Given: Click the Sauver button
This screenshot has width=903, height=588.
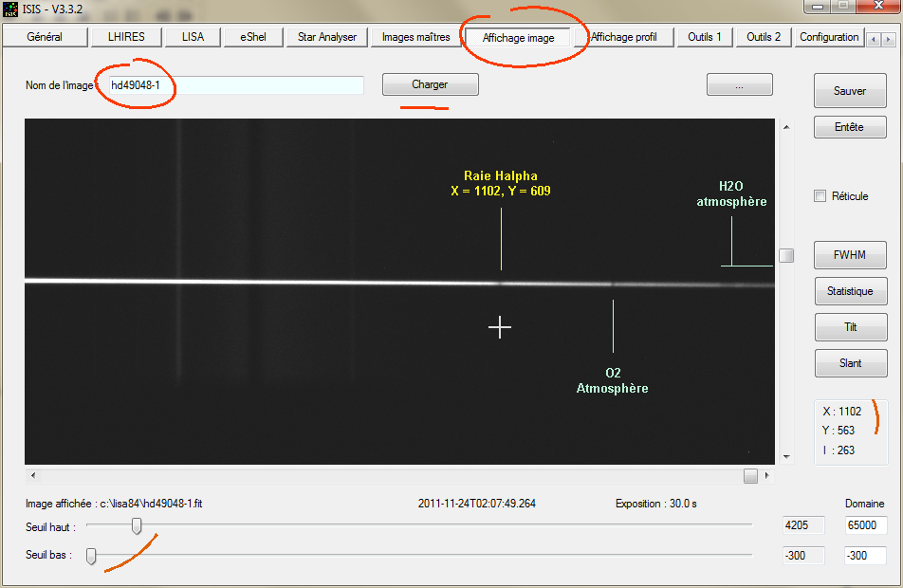Looking at the screenshot, I should (850, 91).
